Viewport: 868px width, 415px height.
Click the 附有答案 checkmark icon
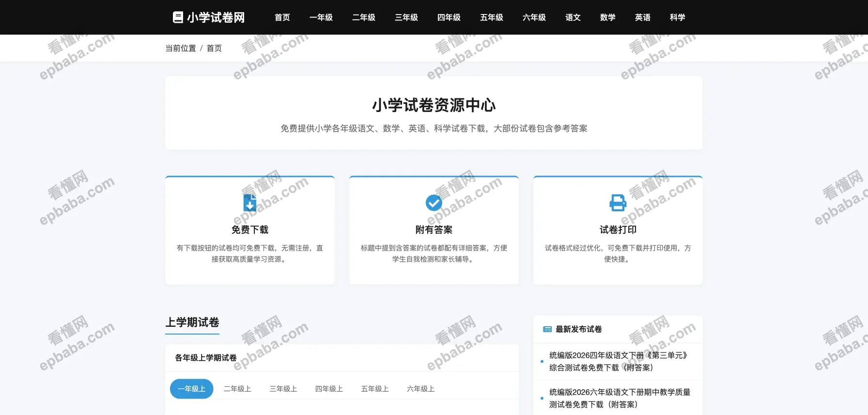(x=434, y=203)
